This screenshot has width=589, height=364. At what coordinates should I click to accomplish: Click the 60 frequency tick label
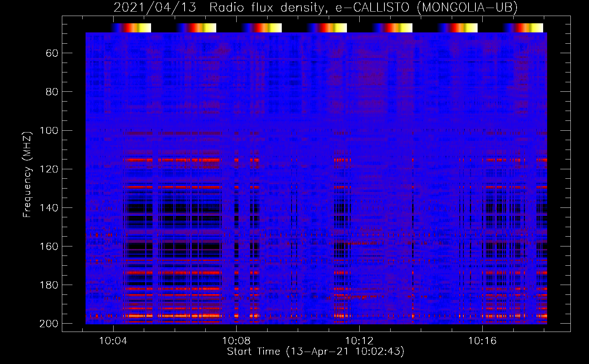(52, 53)
